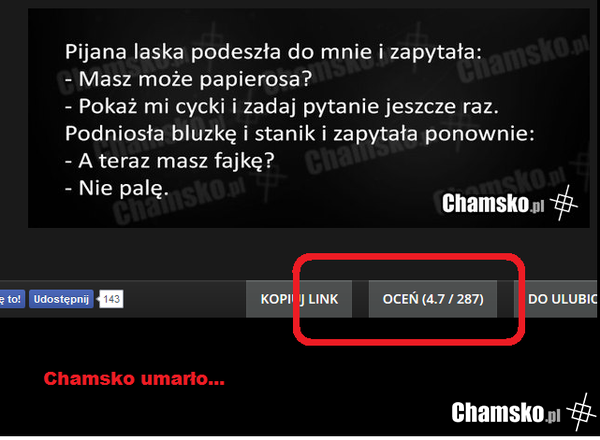The image size is (600, 440).
Task: Click the hash grid icon in the bottom banner
Action: 581,412
